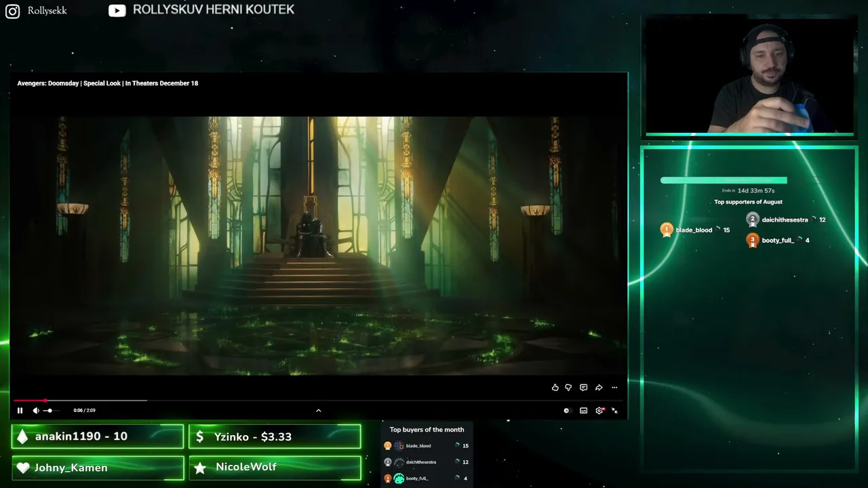Pause the Avengers: Doomsday video
This screenshot has height=488, width=868.
tap(20, 410)
